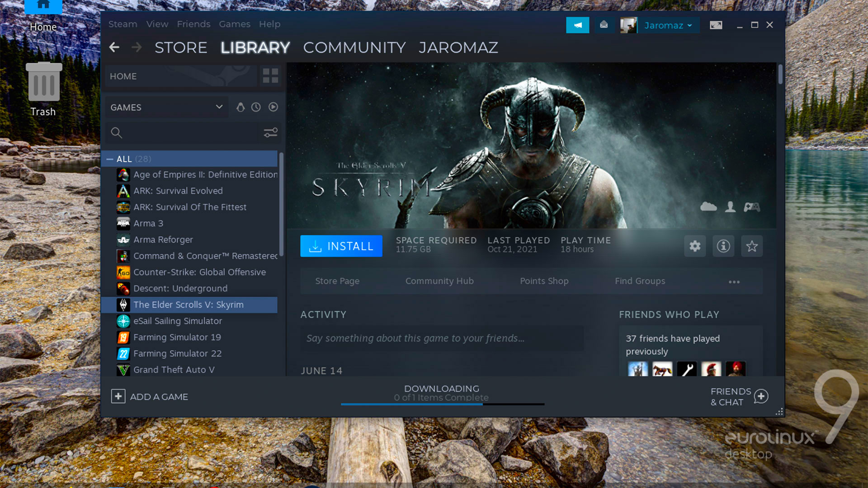
Task: Open the Help menu
Action: point(269,24)
